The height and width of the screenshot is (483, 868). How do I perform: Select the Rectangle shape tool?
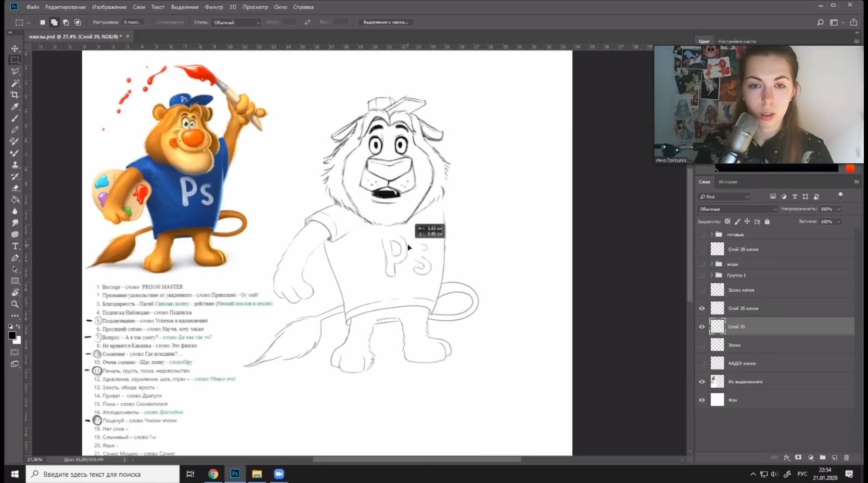pos(15,281)
